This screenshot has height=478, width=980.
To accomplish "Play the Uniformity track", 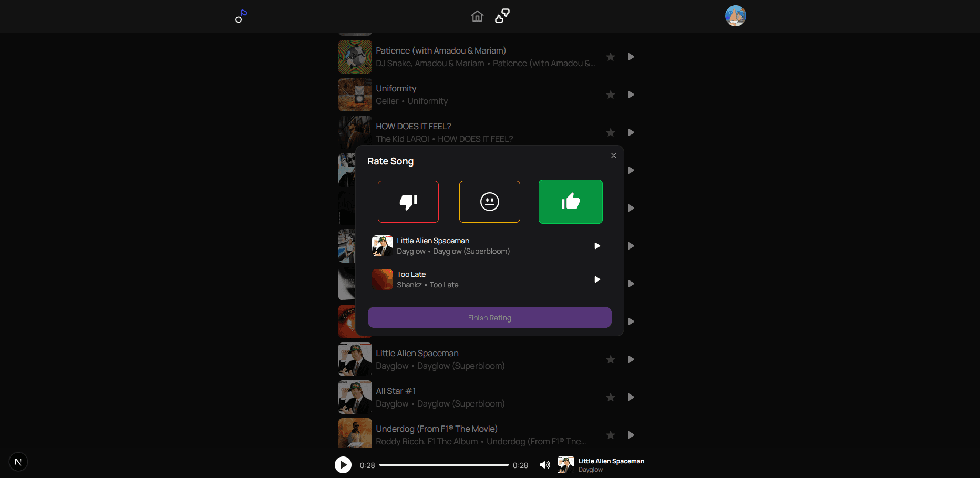I will (x=631, y=95).
